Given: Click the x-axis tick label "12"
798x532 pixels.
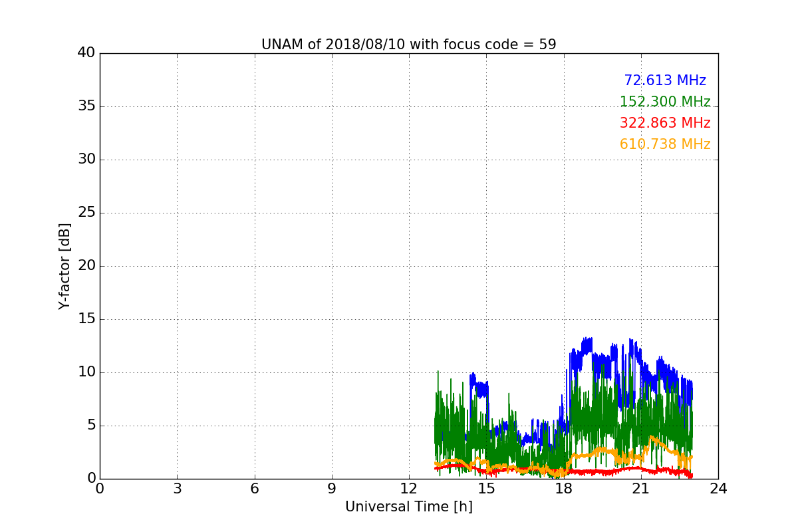Looking at the screenshot, I should click(409, 489).
